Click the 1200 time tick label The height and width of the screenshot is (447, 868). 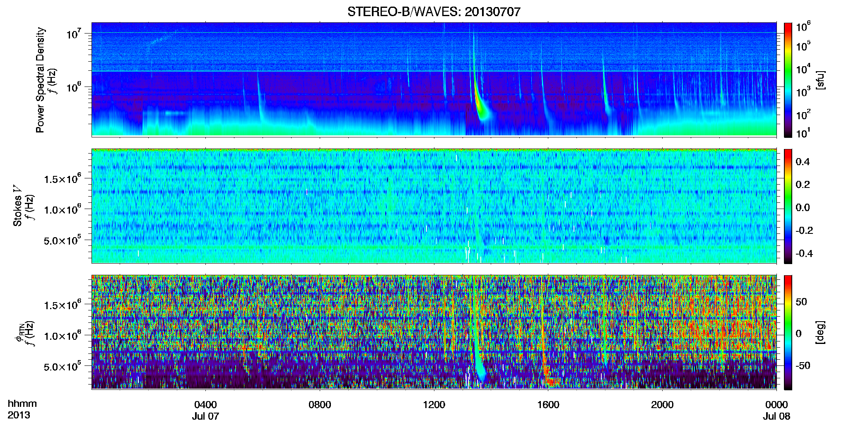434,405
